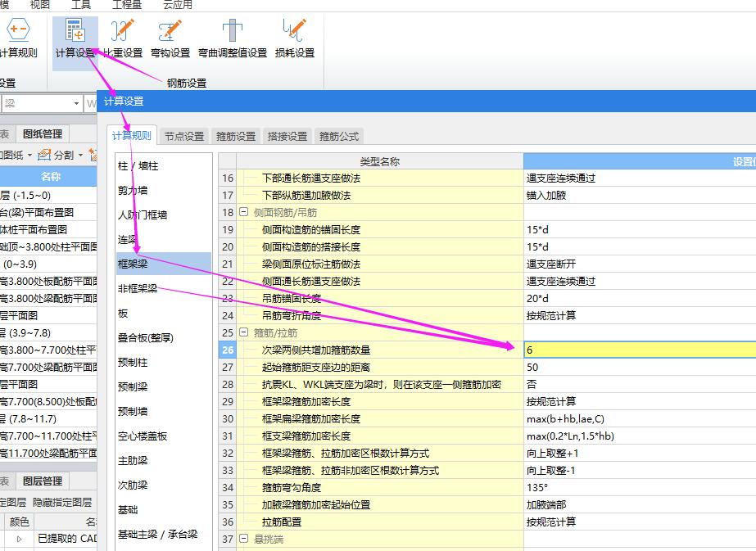
Task: Open the 搭接设置 tab
Action: [287, 137]
